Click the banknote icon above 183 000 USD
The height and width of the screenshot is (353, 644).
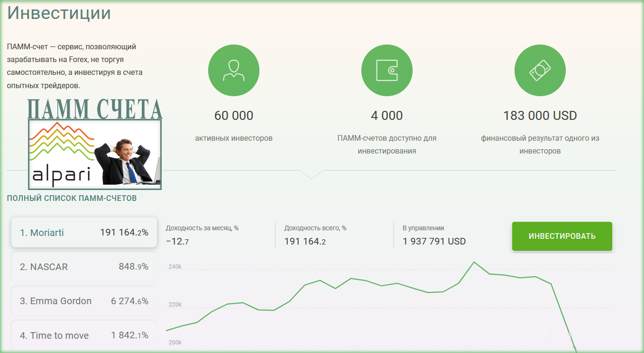tap(540, 70)
